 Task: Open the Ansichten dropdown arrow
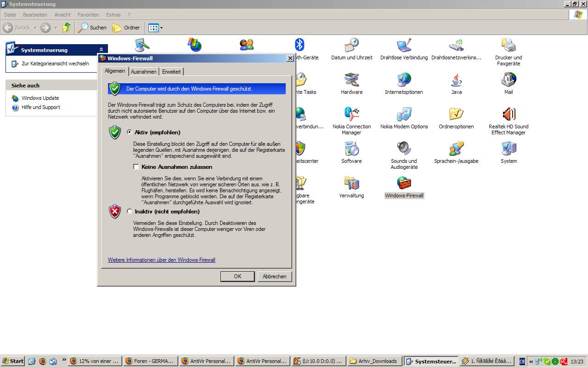pyautogui.click(x=162, y=28)
